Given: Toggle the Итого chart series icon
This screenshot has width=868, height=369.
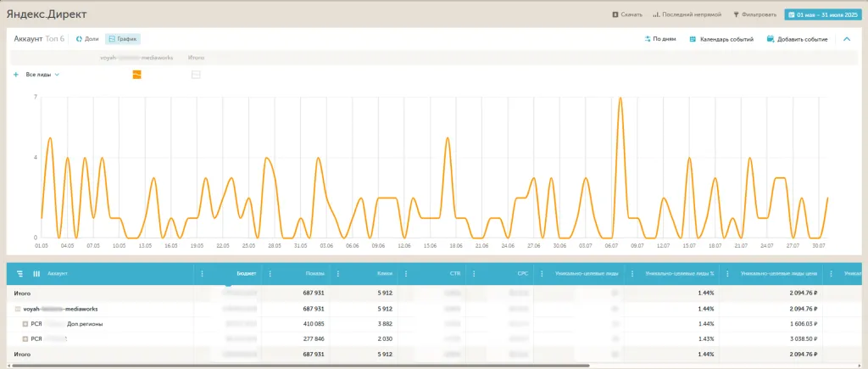Looking at the screenshot, I should pyautogui.click(x=196, y=75).
